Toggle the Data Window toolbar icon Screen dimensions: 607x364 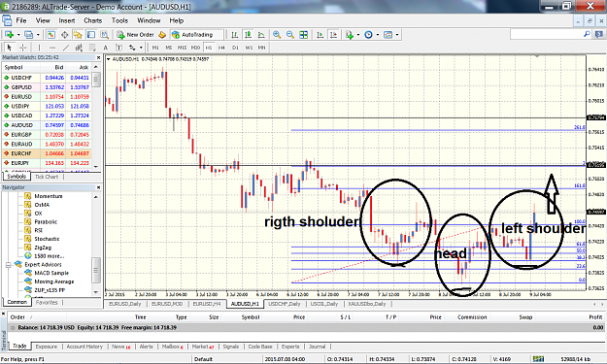pyautogui.click(x=64, y=35)
